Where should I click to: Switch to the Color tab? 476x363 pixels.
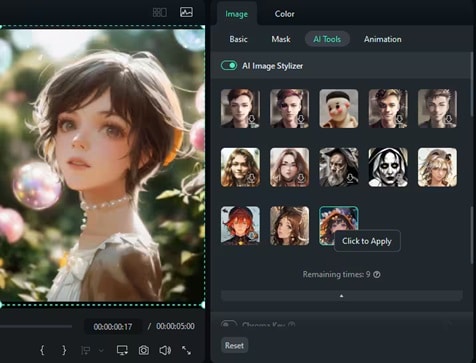pyautogui.click(x=284, y=14)
